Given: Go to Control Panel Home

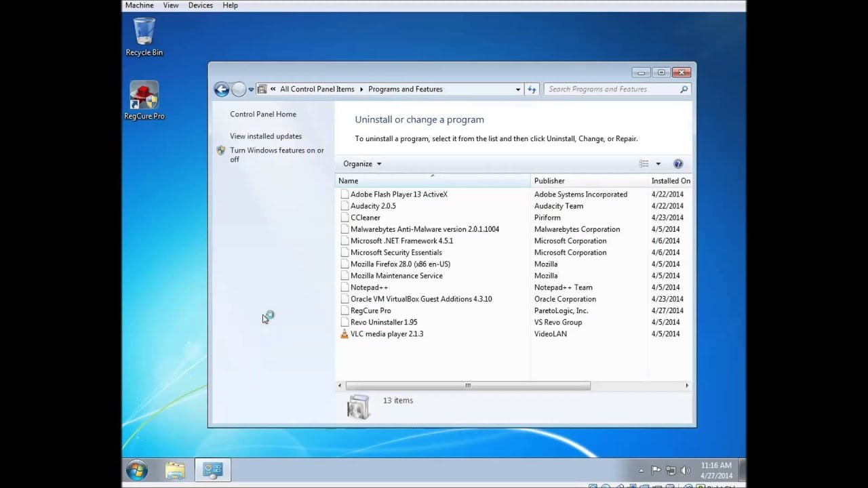Looking at the screenshot, I should point(263,114).
